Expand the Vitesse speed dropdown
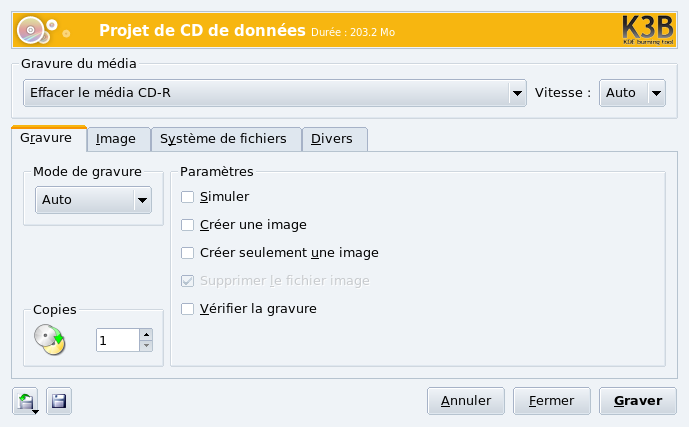The height and width of the screenshot is (427, 689). pos(632,93)
